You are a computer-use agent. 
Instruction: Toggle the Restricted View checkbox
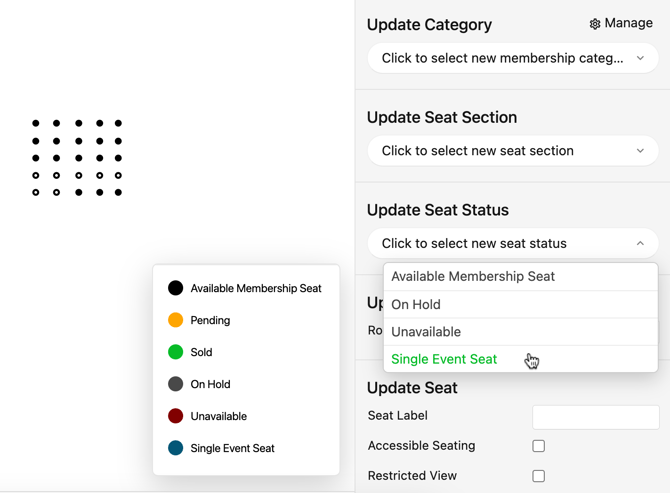coord(539,476)
